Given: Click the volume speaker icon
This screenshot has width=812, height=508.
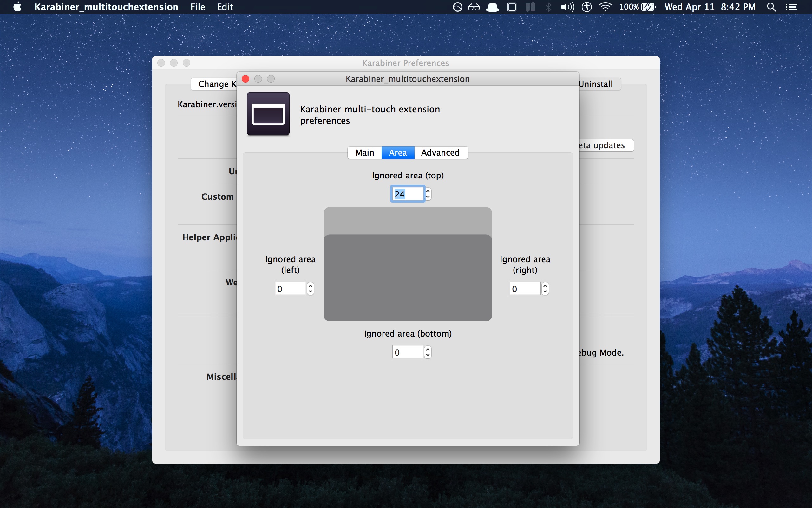Looking at the screenshot, I should coord(567,7).
